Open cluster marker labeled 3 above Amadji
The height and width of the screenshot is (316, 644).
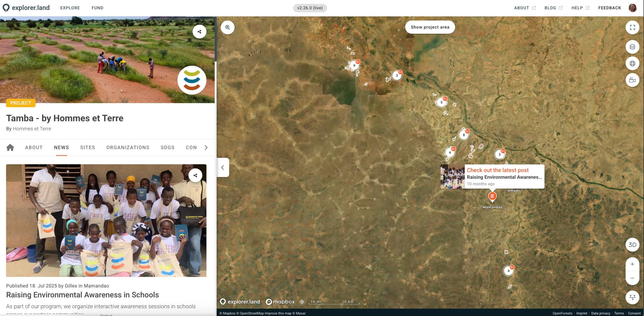500,154
